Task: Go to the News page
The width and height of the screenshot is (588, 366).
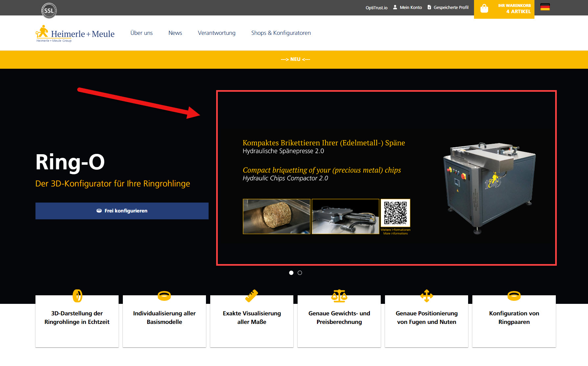Action: pyautogui.click(x=175, y=33)
